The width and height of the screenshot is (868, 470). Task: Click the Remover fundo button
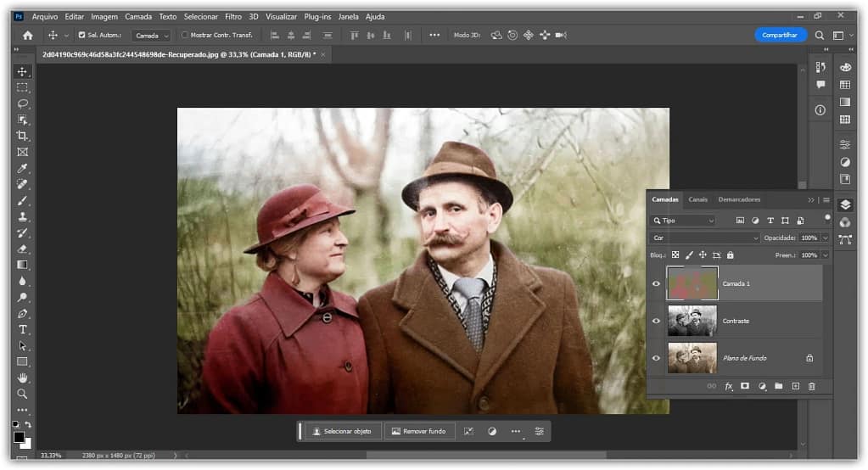[418, 431]
